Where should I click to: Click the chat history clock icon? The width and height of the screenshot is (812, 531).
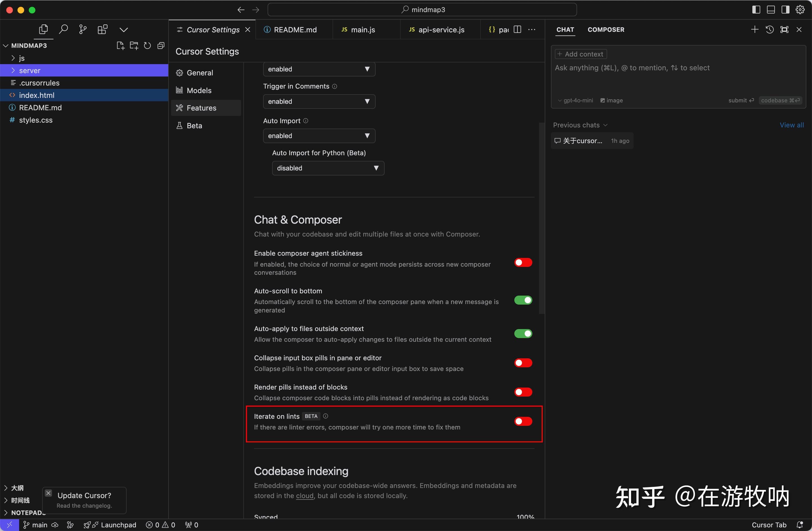pos(769,30)
